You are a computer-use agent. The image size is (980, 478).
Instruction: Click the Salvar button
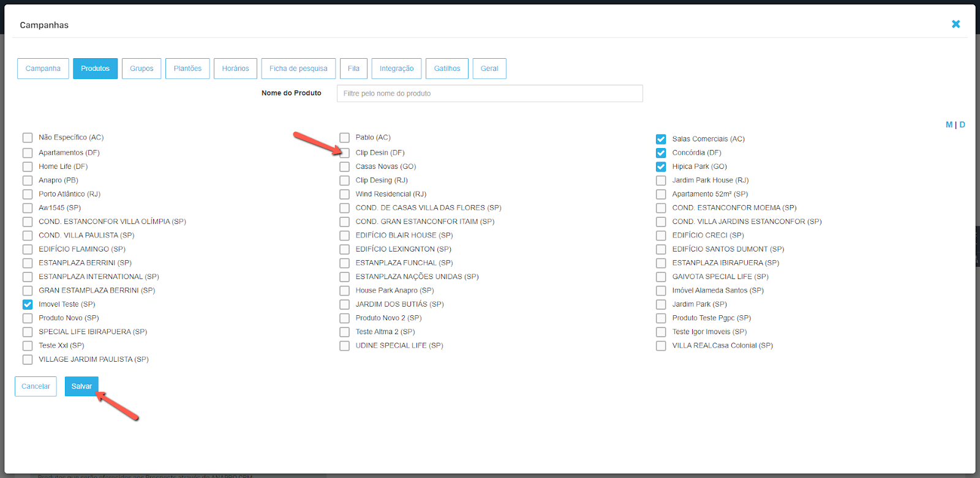[81, 386]
